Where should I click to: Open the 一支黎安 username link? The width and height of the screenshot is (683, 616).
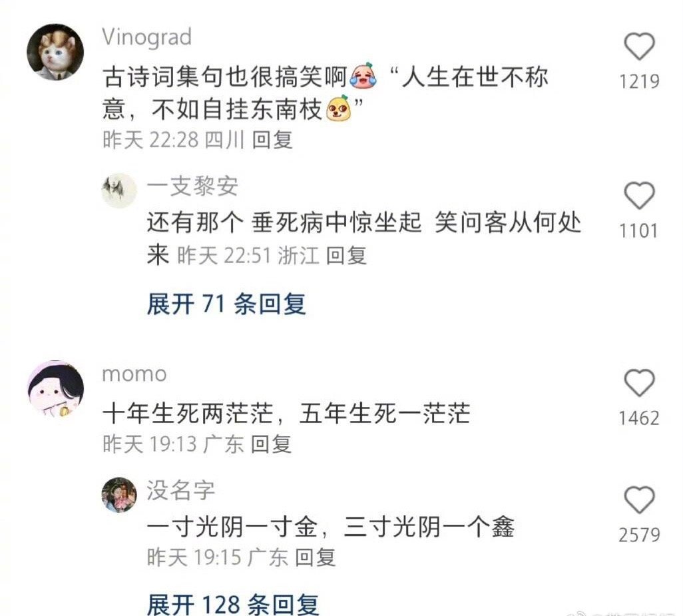click(x=192, y=186)
